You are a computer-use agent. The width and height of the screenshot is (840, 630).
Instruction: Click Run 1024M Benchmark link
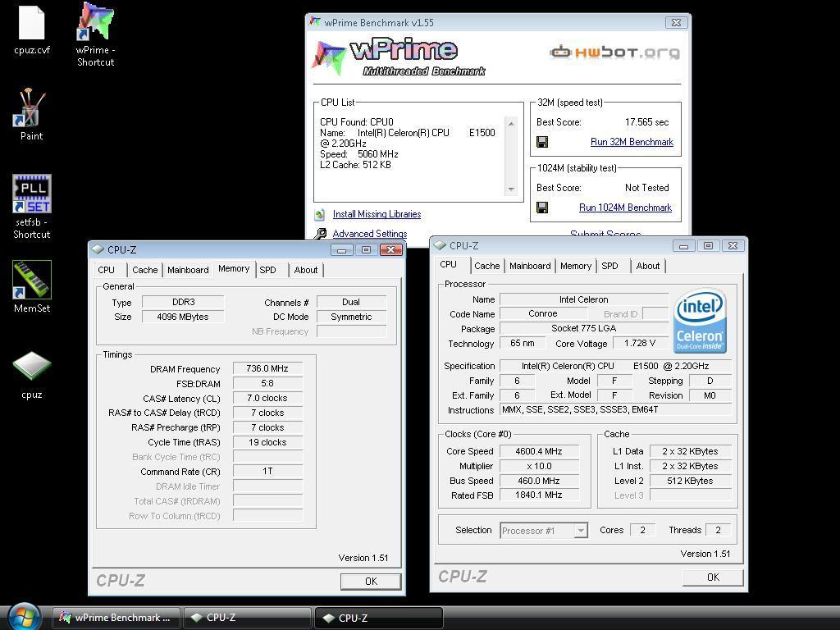(x=625, y=208)
